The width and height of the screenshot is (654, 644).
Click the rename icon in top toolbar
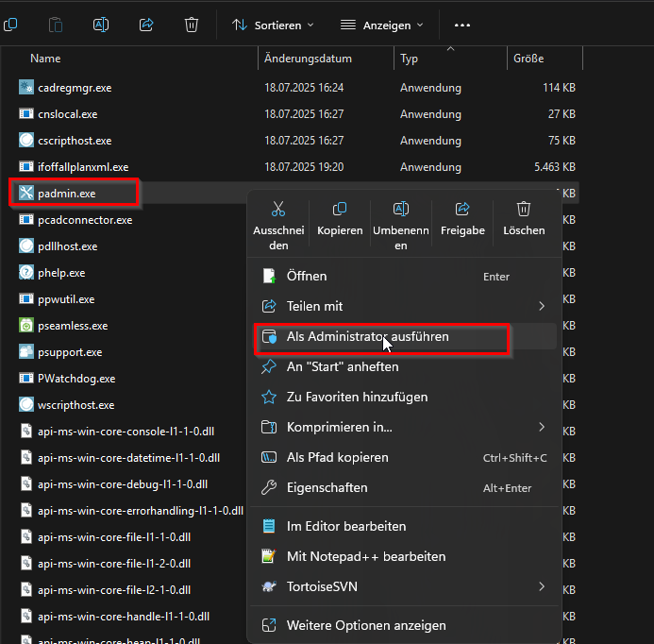coord(101,25)
